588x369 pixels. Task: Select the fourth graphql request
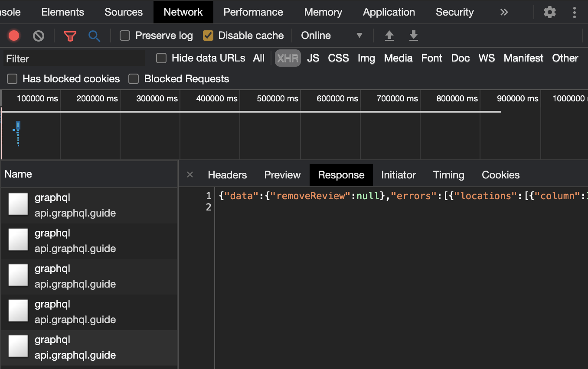[x=89, y=312]
